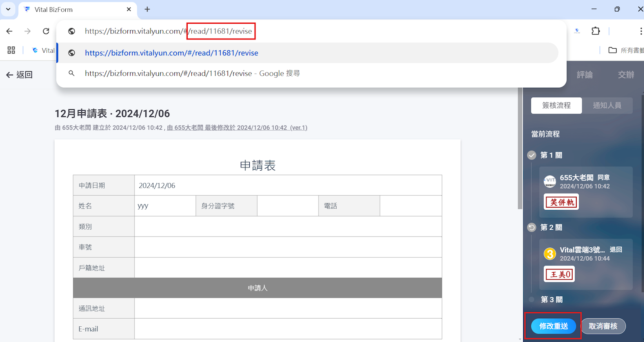The height and width of the screenshot is (342, 644).
Task: Switch to 通知人員 tab
Action: (x=607, y=105)
